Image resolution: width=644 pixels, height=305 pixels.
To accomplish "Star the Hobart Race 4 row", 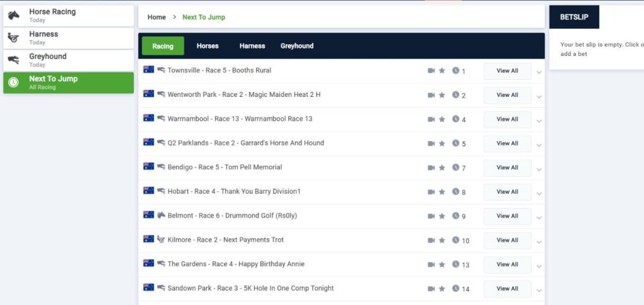I will coord(442,192).
